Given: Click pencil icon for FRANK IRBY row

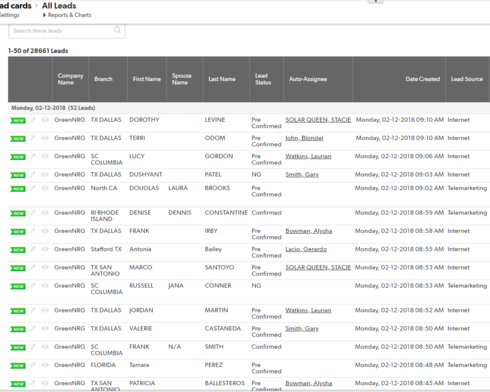Looking at the screenshot, I should (x=32, y=231).
